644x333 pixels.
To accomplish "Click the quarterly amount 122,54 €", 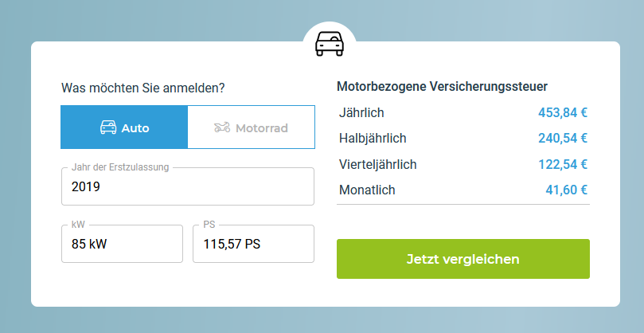I will (563, 164).
